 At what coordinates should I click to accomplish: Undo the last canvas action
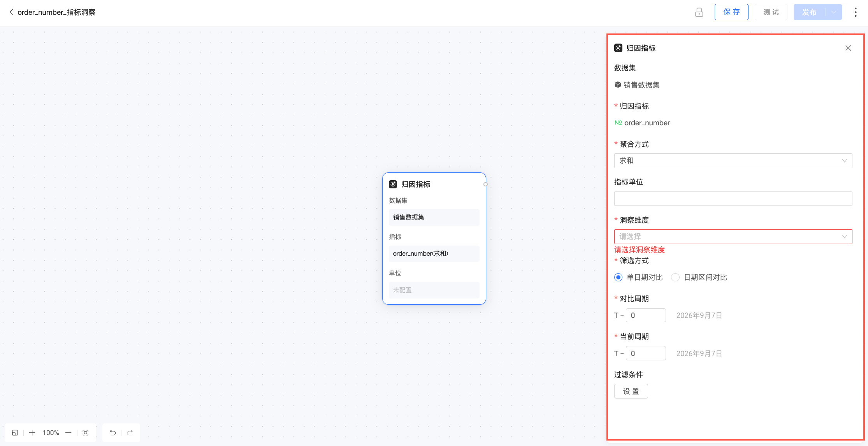point(112,433)
